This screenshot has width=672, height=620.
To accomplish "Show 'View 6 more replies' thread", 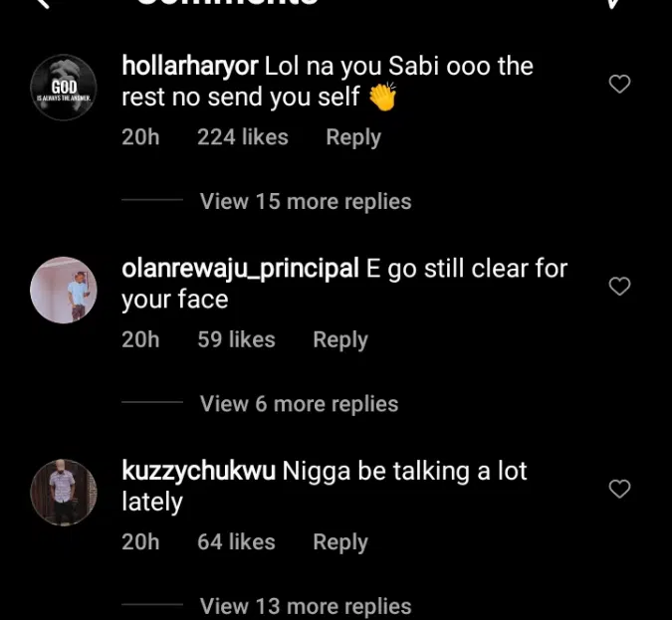I will click(299, 404).
